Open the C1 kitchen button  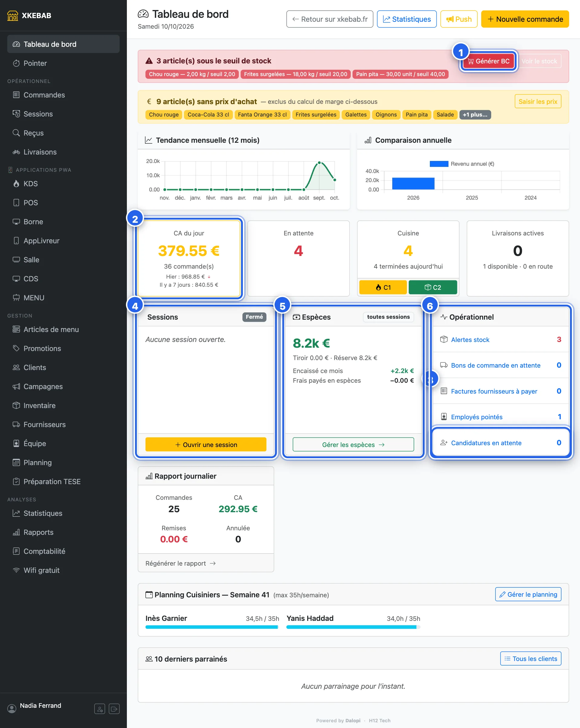(383, 287)
